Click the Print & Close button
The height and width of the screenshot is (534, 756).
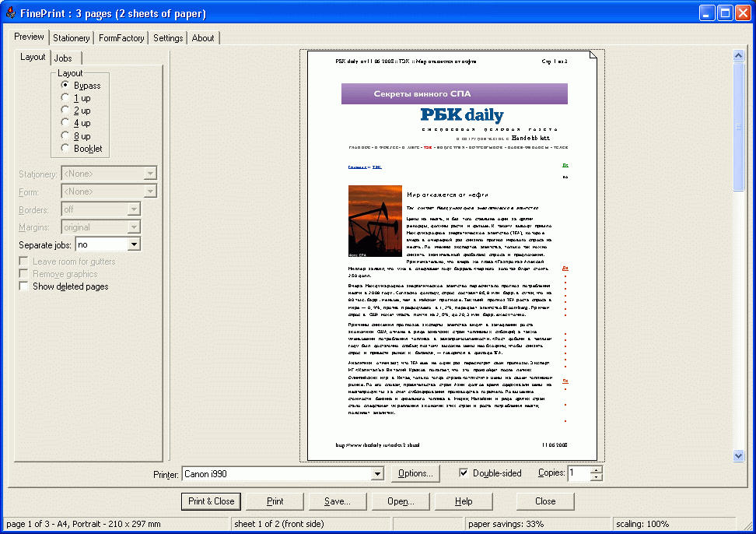tap(211, 501)
